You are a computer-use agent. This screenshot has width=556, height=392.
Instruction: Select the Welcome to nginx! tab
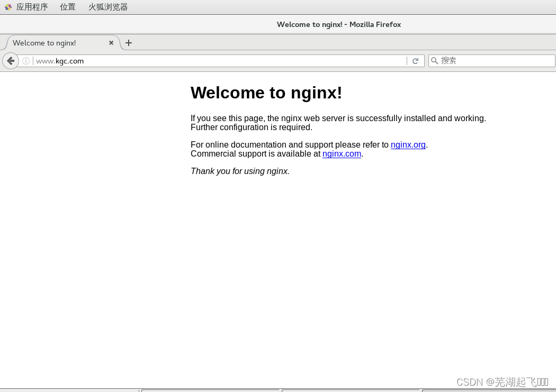coord(63,43)
